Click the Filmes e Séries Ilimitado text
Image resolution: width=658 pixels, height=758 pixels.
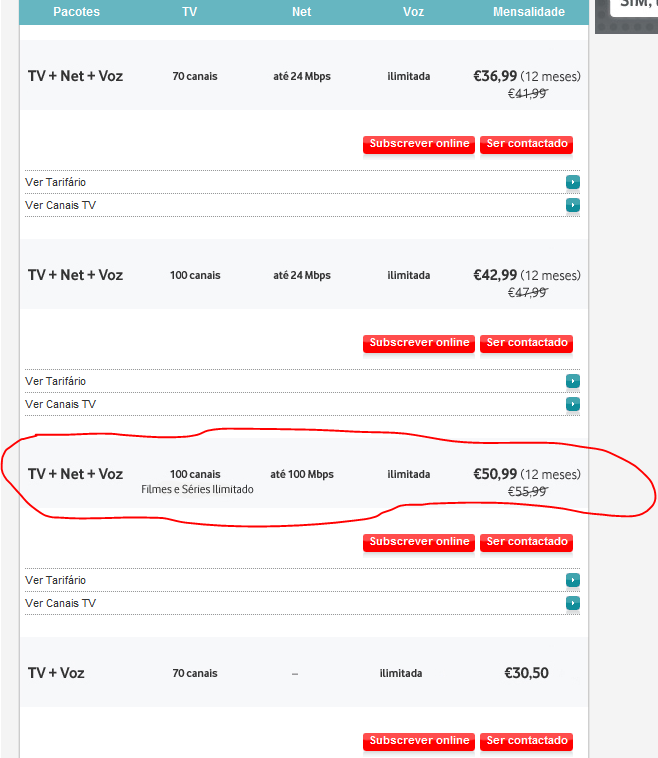(198, 490)
